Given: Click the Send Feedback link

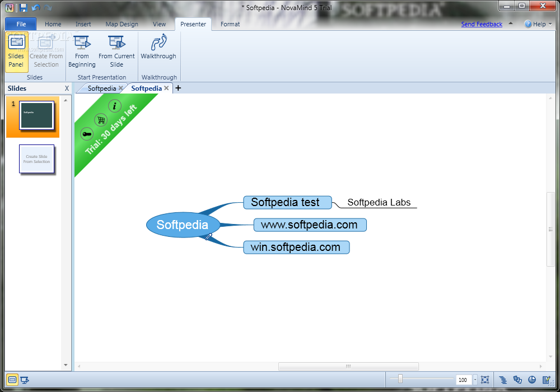Looking at the screenshot, I should [x=482, y=24].
